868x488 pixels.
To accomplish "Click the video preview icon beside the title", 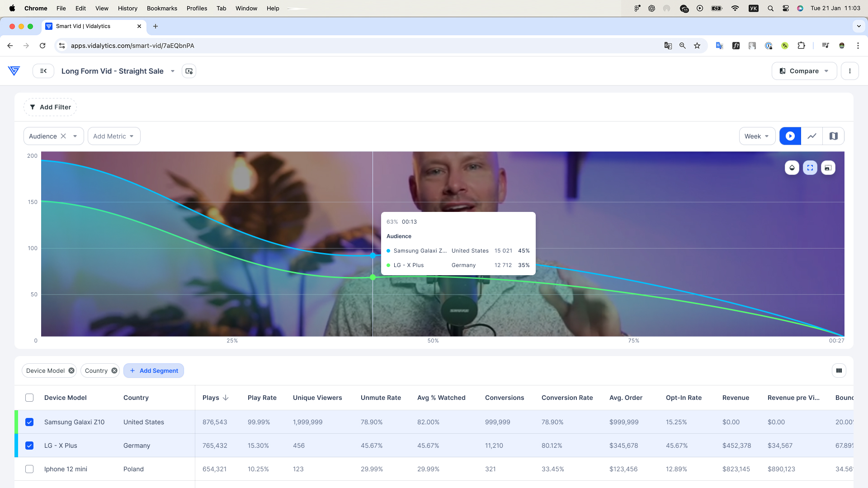I will tap(189, 71).
